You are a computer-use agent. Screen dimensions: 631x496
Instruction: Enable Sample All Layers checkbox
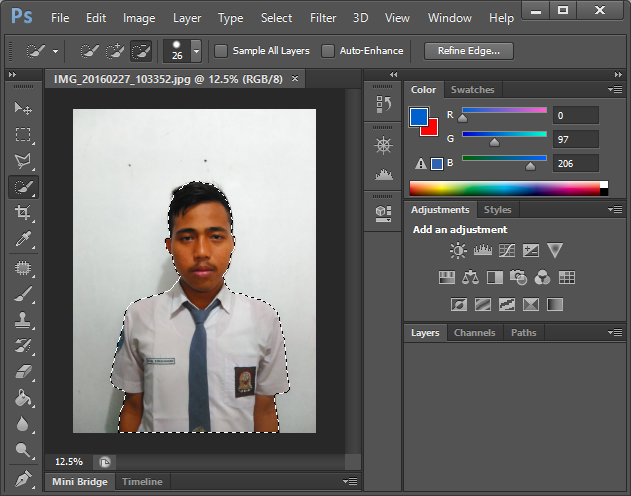pyautogui.click(x=221, y=51)
